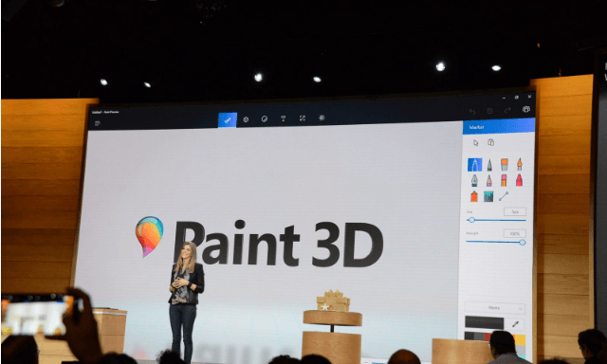Restore down the Paint 3D window

point(516,97)
